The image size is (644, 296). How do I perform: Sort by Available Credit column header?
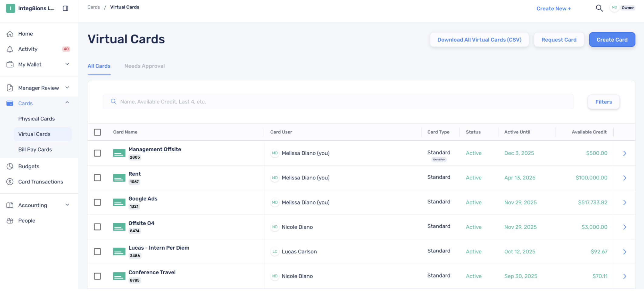[589, 132]
